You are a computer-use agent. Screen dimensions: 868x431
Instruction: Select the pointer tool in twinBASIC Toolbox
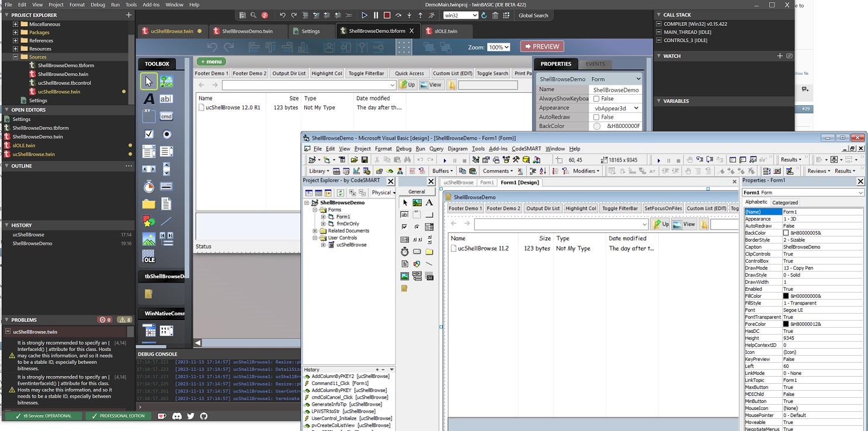(x=149, y=82)
